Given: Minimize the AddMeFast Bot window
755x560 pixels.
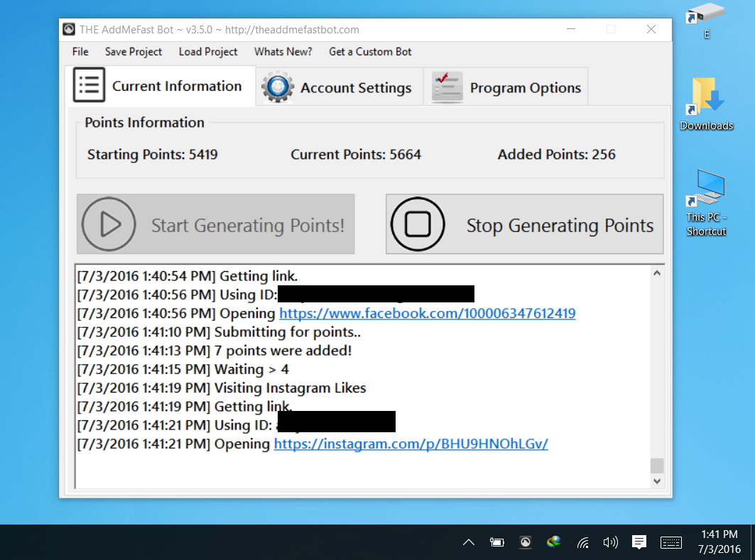Looking at the screenshot, I should pyautogui.click(x=571, y=29).
